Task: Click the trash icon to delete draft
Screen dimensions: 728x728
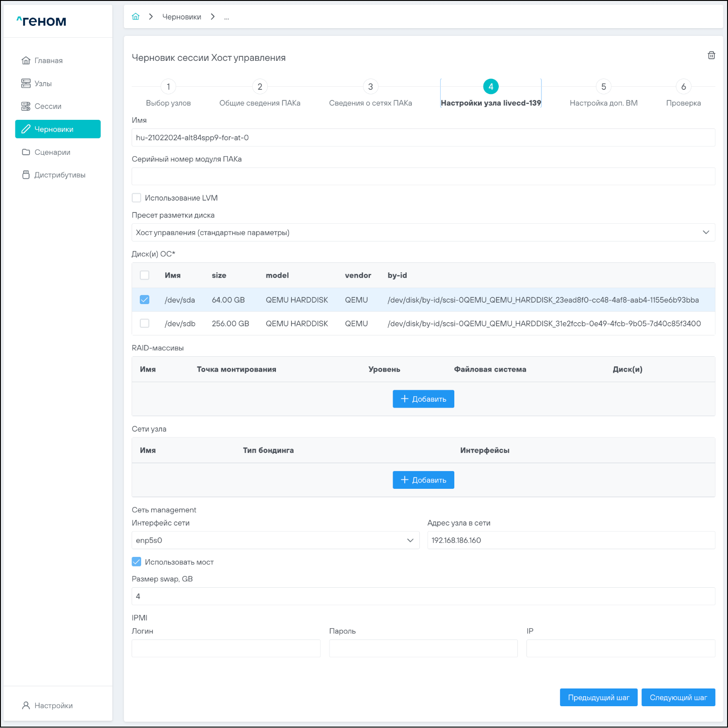Action: (x=711, y=55)
